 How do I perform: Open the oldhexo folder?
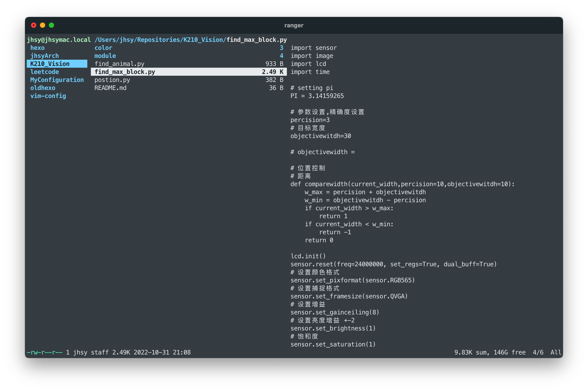pos(43,88)
